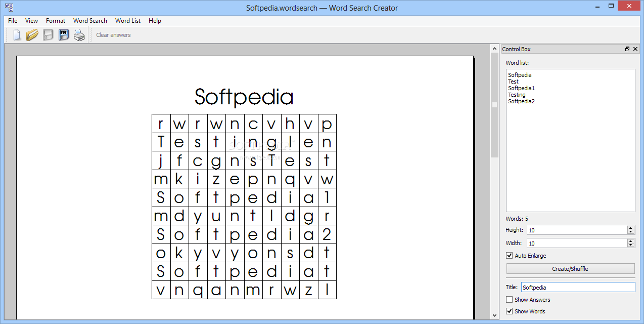Click the Save floppy disk icon

click(48, 35)
